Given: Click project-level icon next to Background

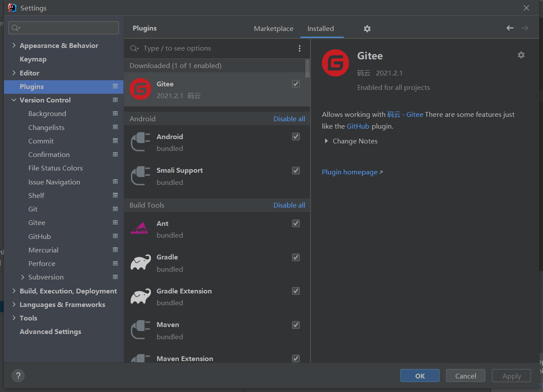Looking at the screenshot, I should 115,113.
